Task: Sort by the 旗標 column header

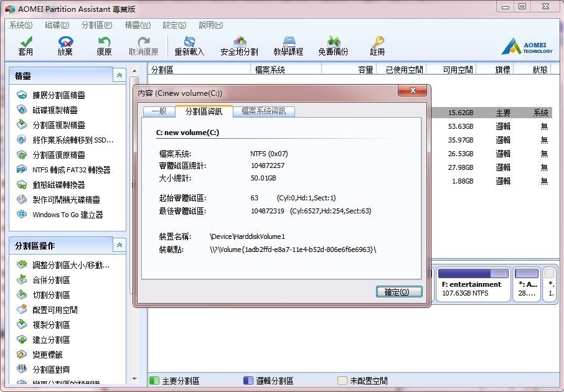Action: [496, 70]
